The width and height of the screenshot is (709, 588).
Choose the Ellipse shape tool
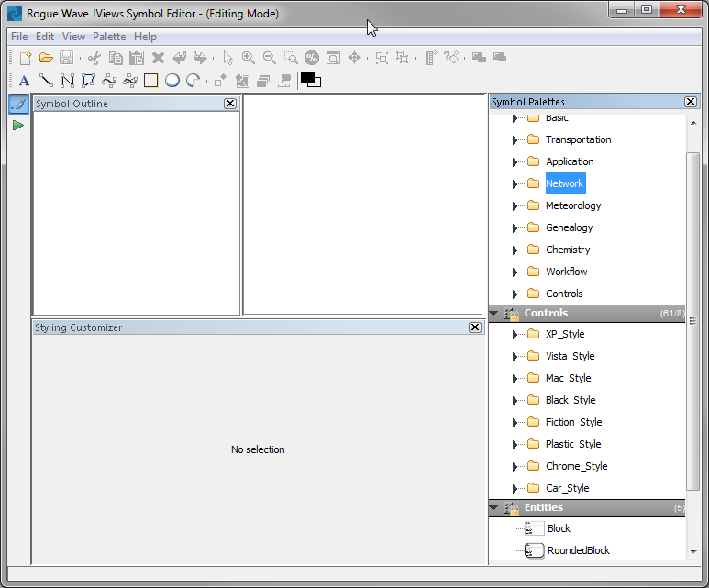click(172, 81)
